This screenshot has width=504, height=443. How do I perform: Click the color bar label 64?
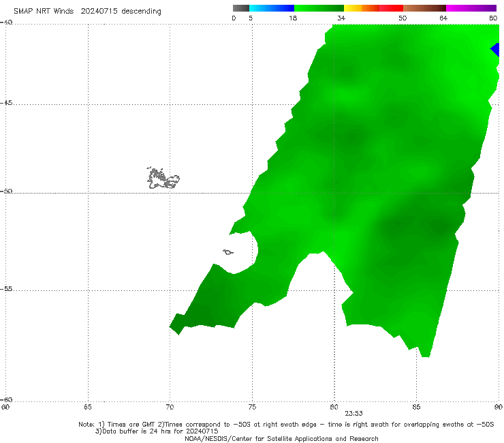tap(443, 18)
